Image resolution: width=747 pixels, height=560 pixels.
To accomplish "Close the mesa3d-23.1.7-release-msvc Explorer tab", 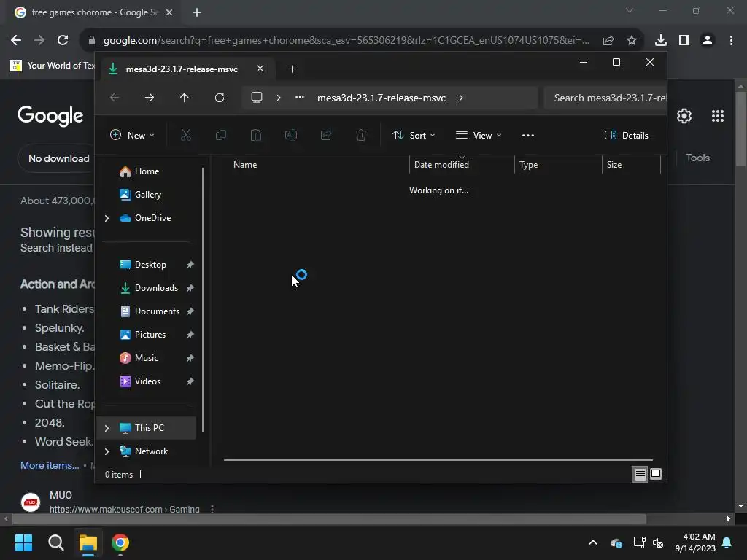I will pyautogui.click(x=260, y=69).
